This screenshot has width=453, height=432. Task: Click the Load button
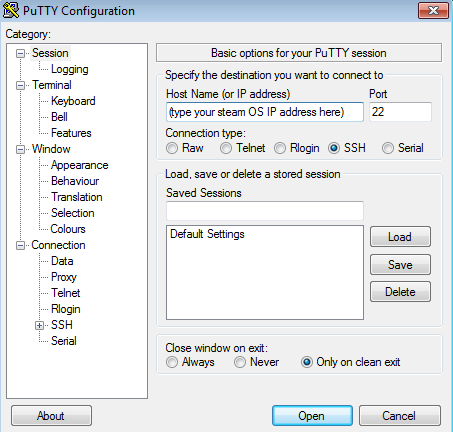400,237
